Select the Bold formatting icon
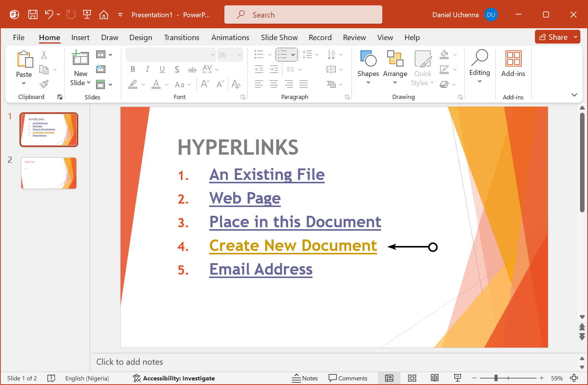The image size is (588, 385). [x=133, y=69]
